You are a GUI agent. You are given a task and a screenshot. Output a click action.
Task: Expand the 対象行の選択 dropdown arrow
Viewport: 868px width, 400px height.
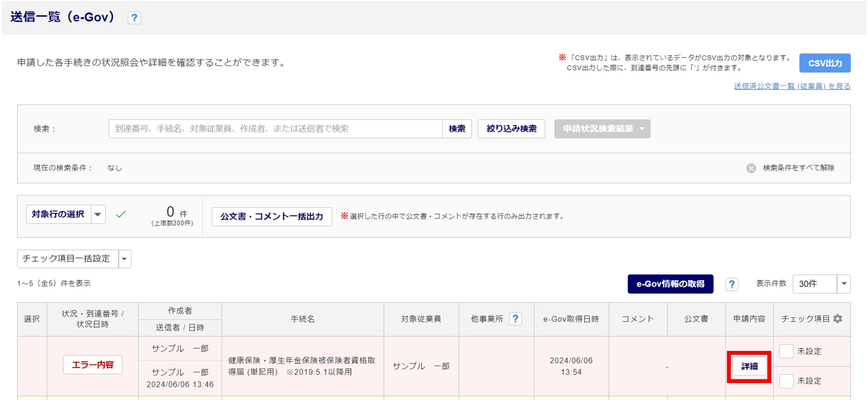tap(98, 215)
